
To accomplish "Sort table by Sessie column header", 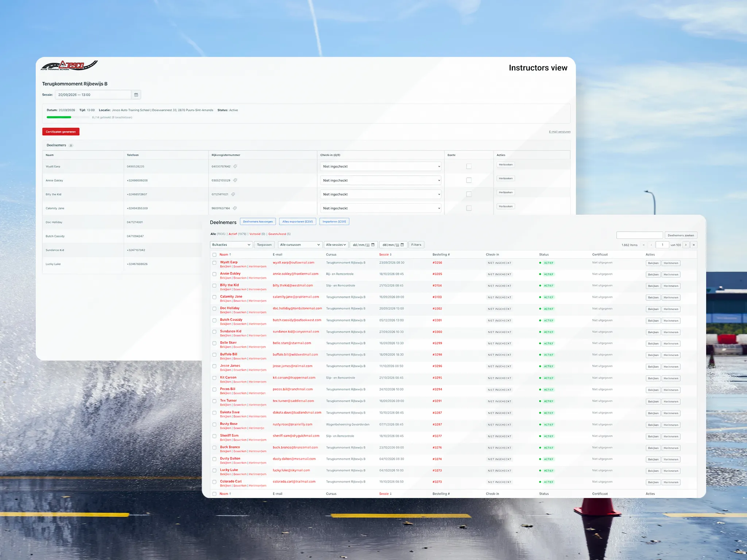I will click(x=386, y=255).
